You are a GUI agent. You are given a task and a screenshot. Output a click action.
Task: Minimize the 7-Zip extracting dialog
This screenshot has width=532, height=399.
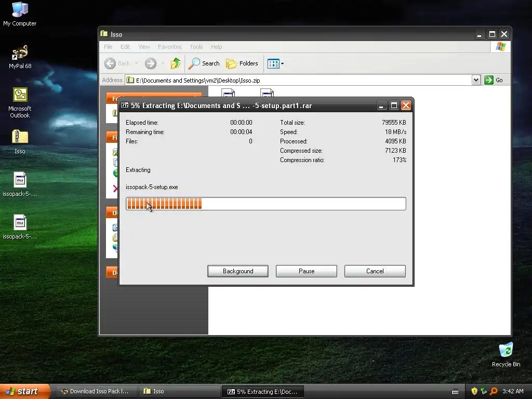[381, 105]
